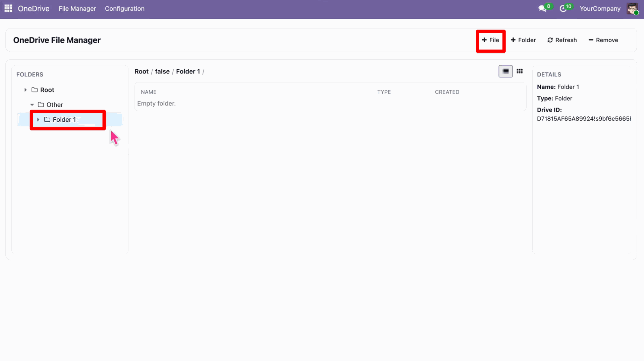The width and height of the screenshot is (644, 361).
Task: Click the FOLDERS panel heading
Action: point(30,74)
